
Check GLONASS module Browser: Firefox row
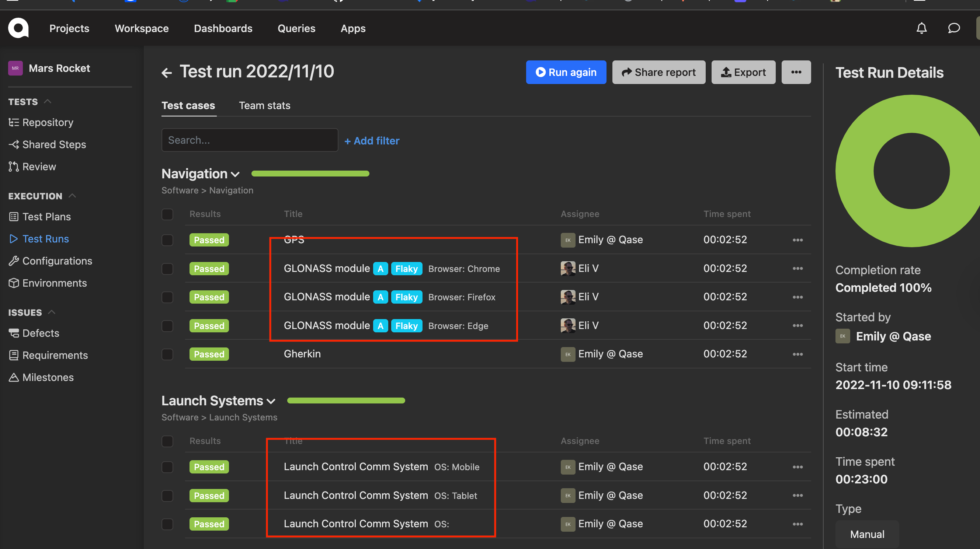167,297
